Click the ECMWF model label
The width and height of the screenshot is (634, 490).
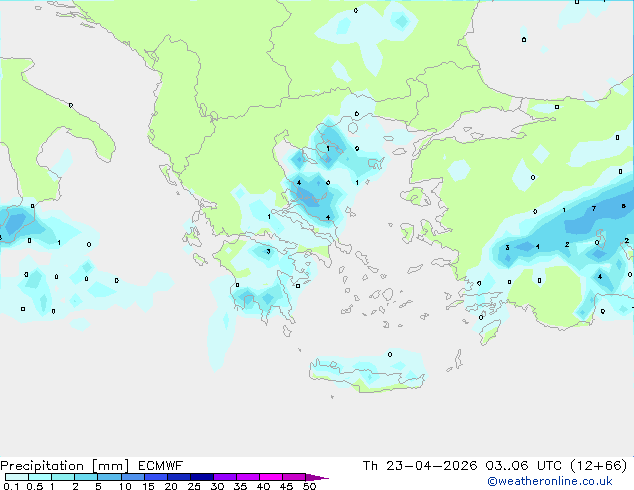click(161, 466)
